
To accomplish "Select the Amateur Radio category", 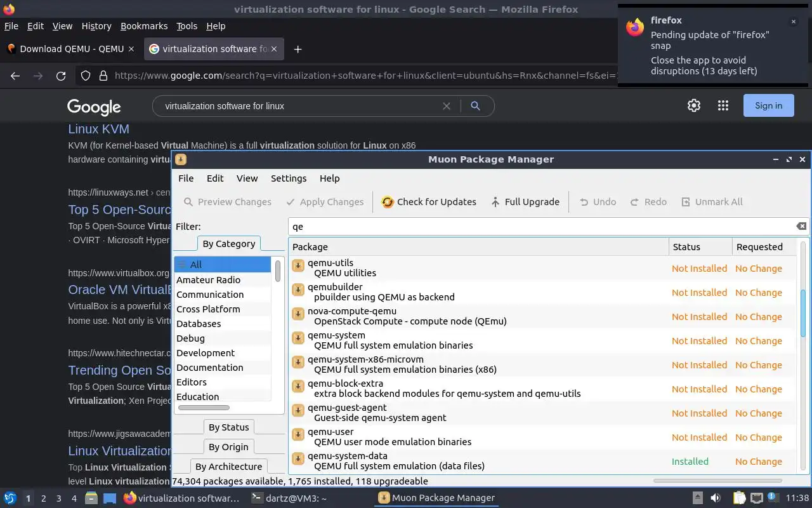I will pos(223,280).
